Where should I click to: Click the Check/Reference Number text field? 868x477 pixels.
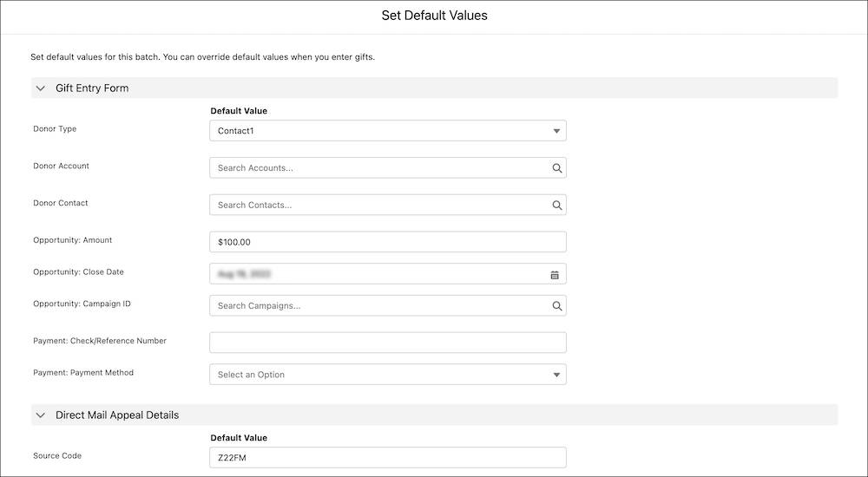[x=387, y=343]
